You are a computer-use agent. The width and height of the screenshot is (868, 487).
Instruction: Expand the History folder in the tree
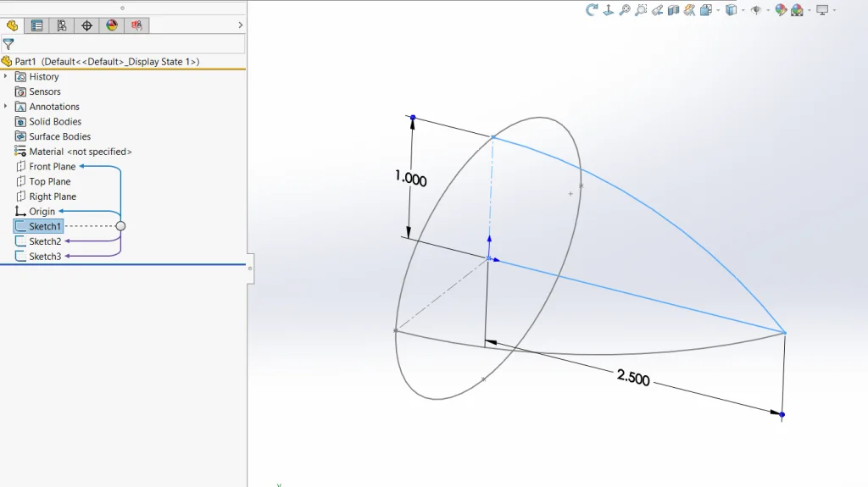[6, 76]
